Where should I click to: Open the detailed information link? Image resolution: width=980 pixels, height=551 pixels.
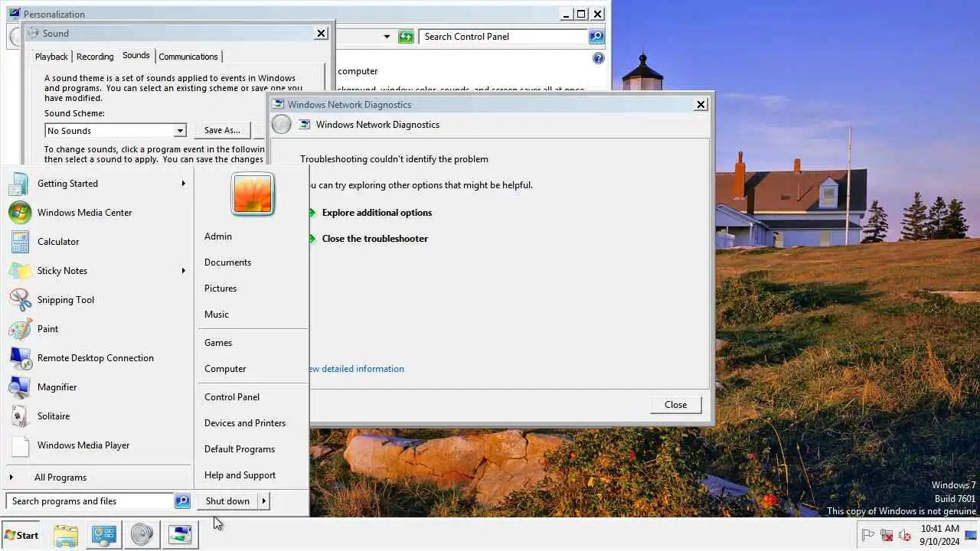click(x=357, y=369)
